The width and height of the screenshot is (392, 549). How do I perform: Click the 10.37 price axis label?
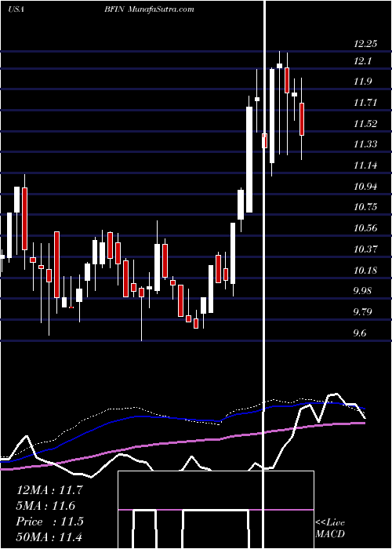tap(365, 249)
